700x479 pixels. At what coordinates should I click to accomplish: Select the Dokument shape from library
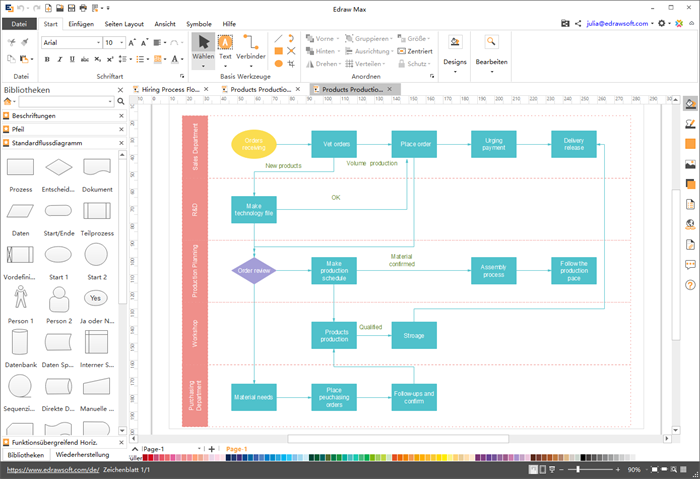coord(97,169)
